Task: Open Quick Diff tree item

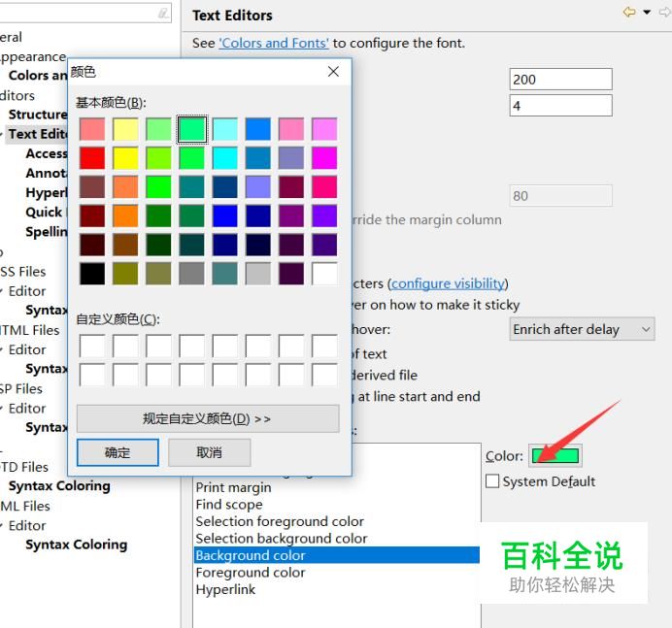Action: 47,212
